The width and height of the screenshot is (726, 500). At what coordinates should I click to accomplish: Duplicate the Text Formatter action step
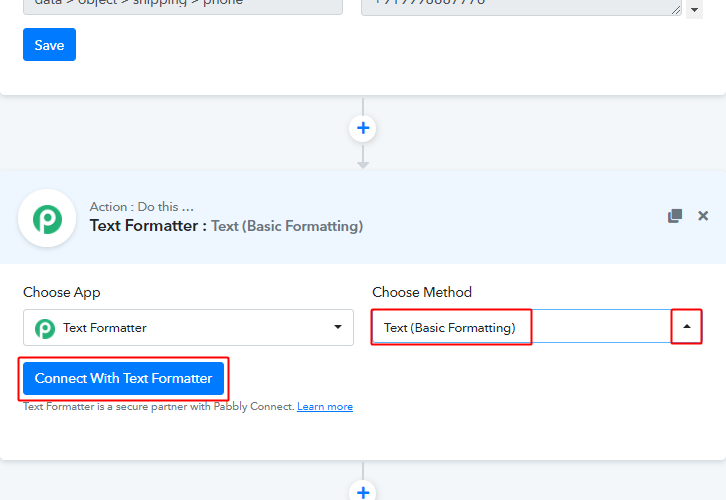(x=675, y=216)
